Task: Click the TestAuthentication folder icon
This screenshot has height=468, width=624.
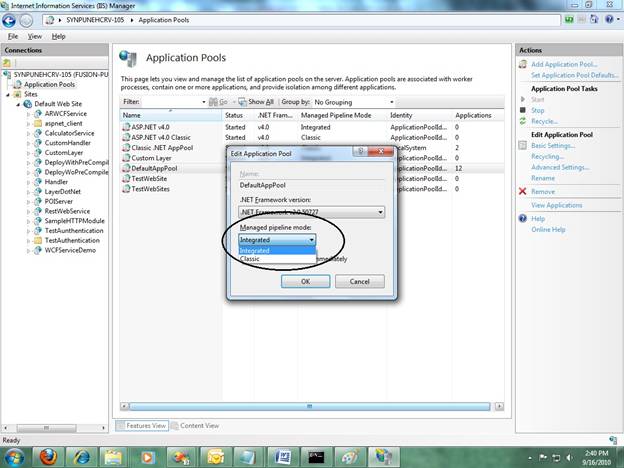Action: (38, 240)
